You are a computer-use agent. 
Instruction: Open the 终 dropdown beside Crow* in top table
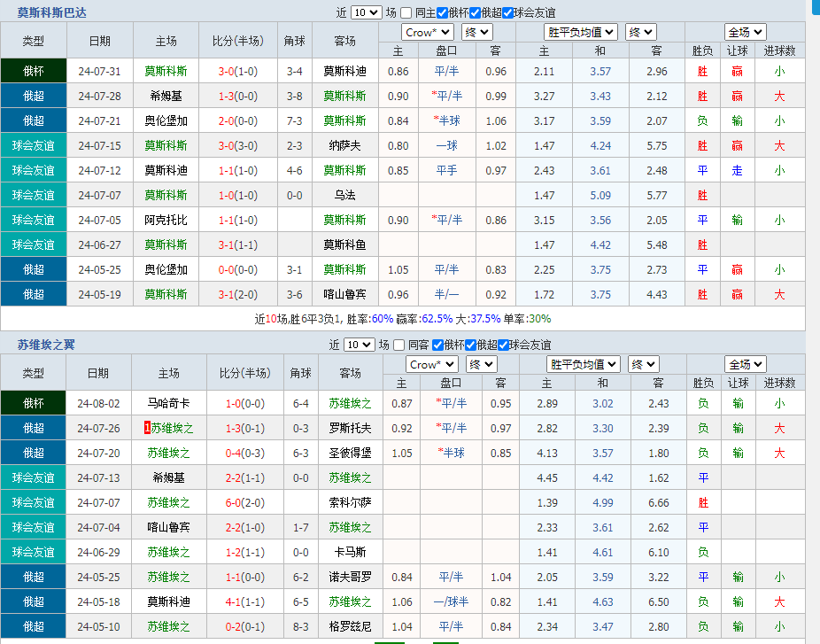point(476,31)
